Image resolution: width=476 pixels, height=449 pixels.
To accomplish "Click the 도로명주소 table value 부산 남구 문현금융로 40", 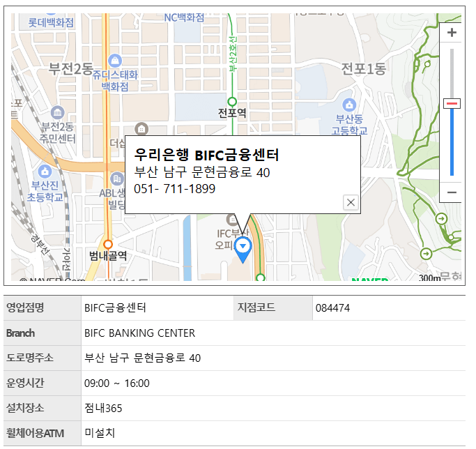I will [142, 358].
